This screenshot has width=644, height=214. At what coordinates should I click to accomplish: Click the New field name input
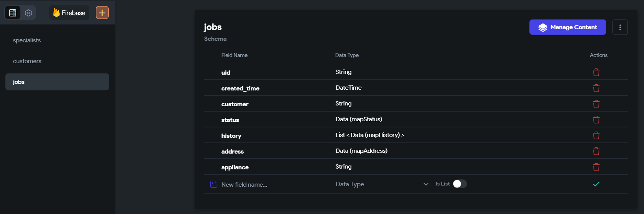coord(269,184)
